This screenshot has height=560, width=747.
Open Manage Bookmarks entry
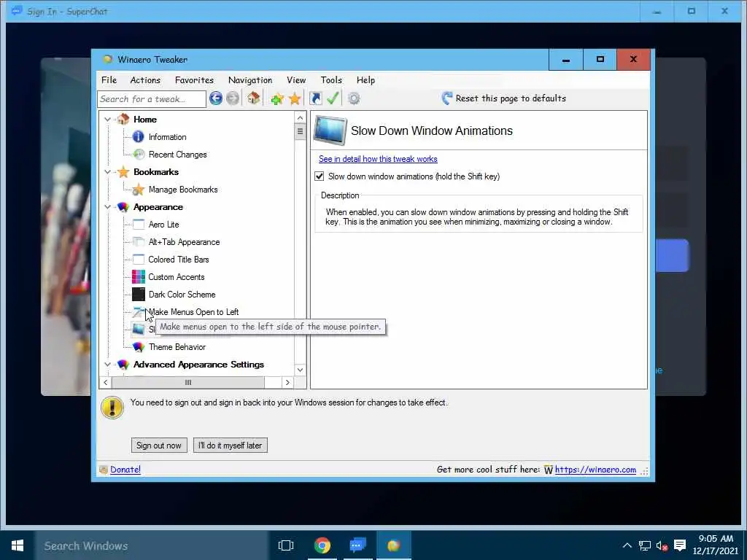point(183,190)
